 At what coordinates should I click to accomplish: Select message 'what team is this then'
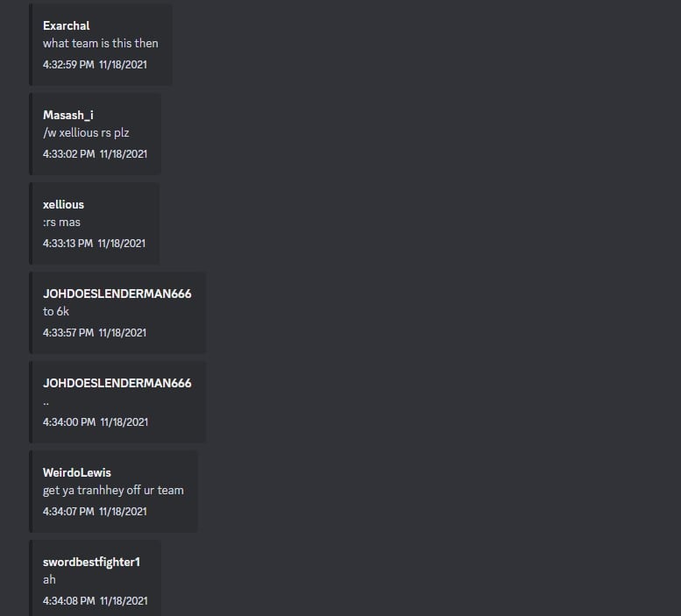click(100, 44)
